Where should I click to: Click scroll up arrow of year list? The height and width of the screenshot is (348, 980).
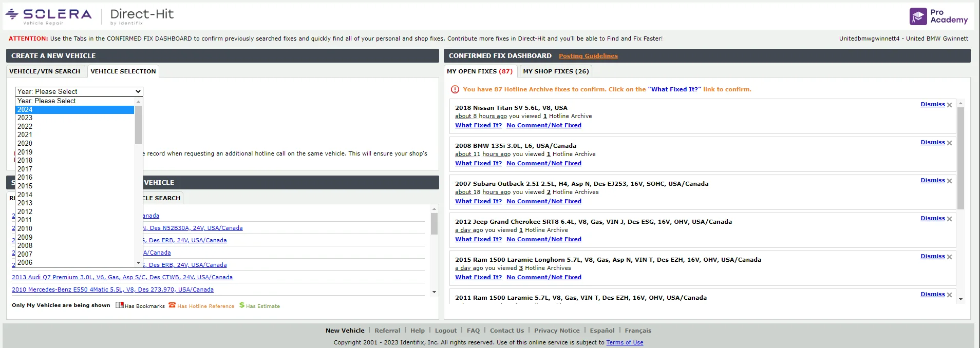click(x=138, y=102)
